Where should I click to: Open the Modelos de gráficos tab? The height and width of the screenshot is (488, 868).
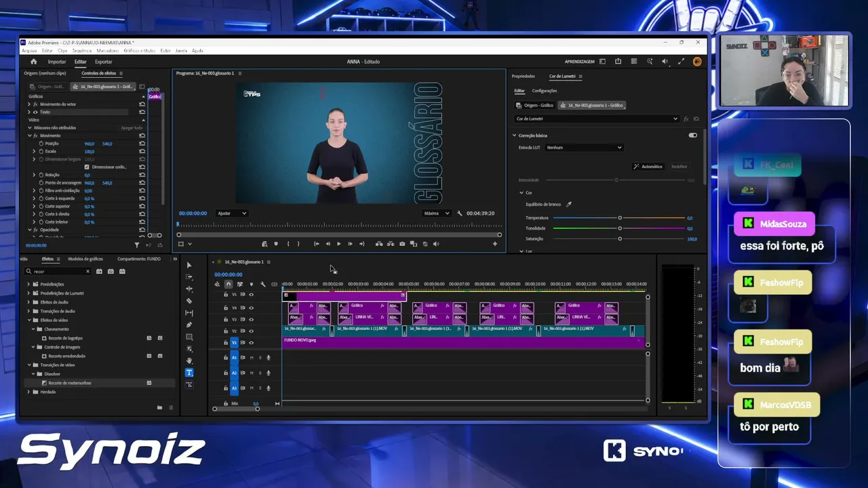point(85,259)
